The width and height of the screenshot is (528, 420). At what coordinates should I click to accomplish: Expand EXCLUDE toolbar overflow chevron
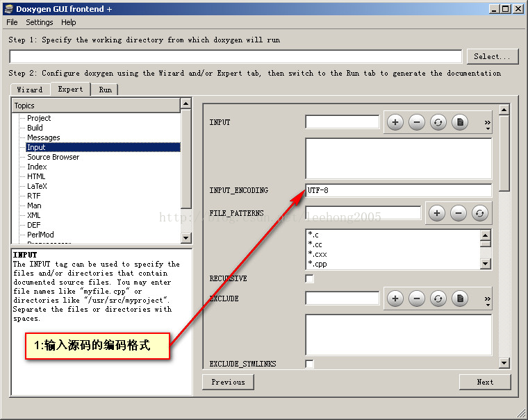pos(487,300)
